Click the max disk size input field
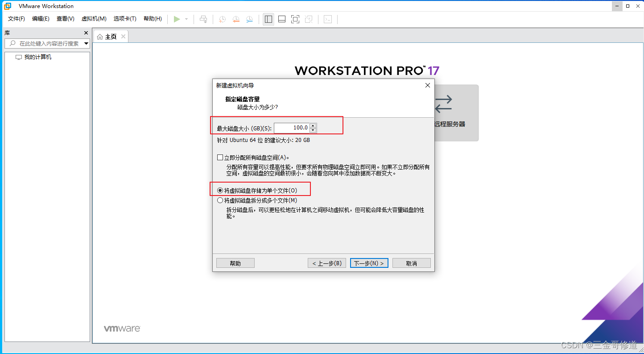This screenshot has height=354, width=644. coord(292,128)
